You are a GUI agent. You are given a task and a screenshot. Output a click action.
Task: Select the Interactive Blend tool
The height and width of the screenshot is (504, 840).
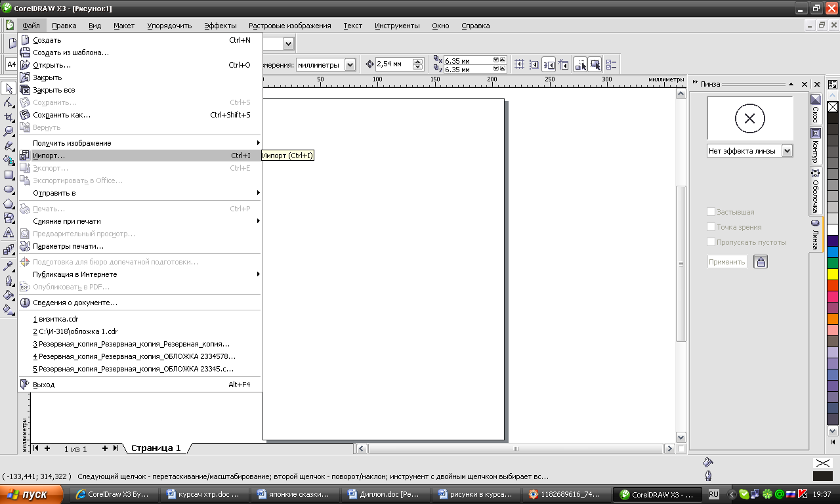point(9,249)
